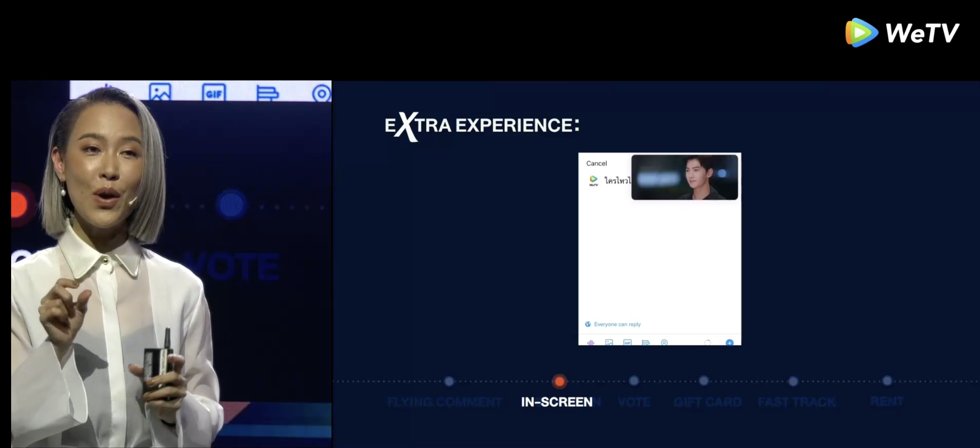The height and width of the screenshot is (448, 980).
Task: Select the dimmed VOTE label on the slide timeline
Action: click(634, 402)
